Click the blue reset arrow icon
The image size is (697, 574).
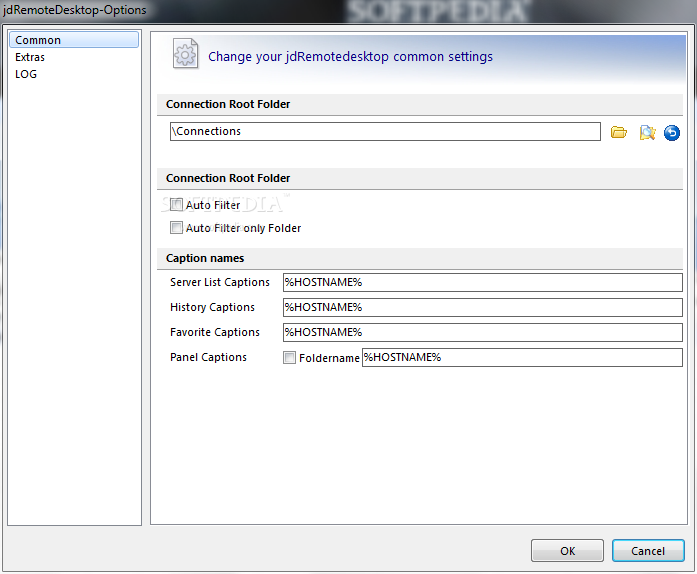pyautogui.click(x=672, y=132)
